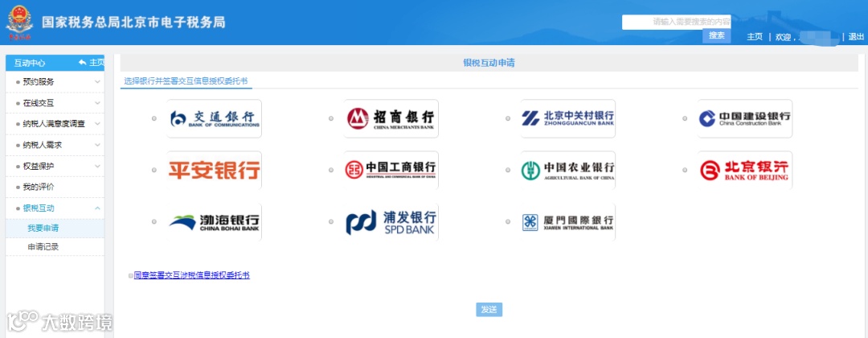Select radio button for 渤海银行
The width and height of the screenshot is (868, 338).
[x=154, y=221]
